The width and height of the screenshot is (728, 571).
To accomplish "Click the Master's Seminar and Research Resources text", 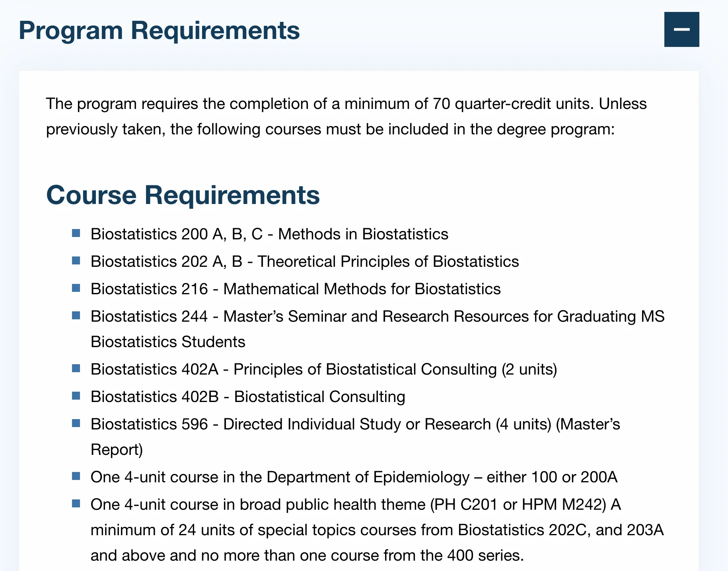I will click(444, 317).
